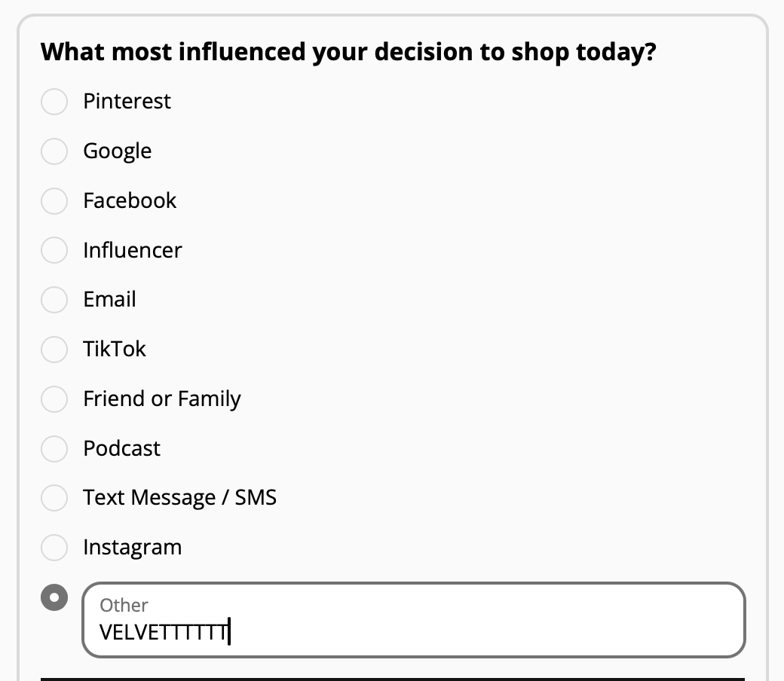Click the Podcast label text

point(122,449)
